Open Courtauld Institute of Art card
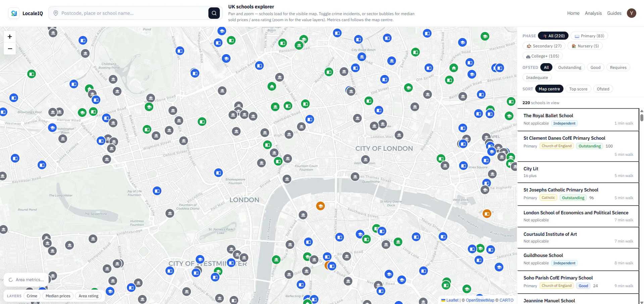This screenshot has width=644, height=304. (x=578, y=237)
